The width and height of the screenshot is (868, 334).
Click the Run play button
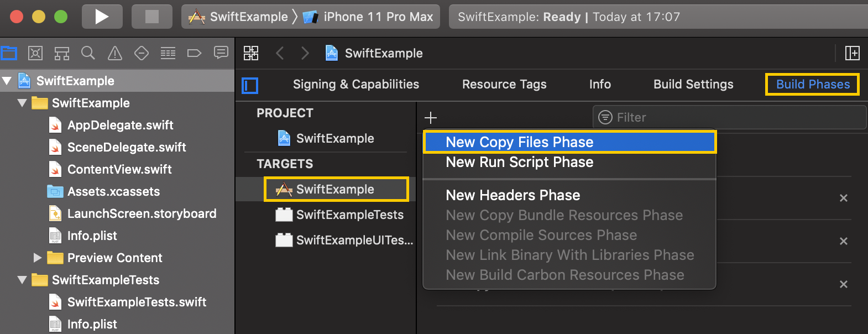click(x=102, y=17)
